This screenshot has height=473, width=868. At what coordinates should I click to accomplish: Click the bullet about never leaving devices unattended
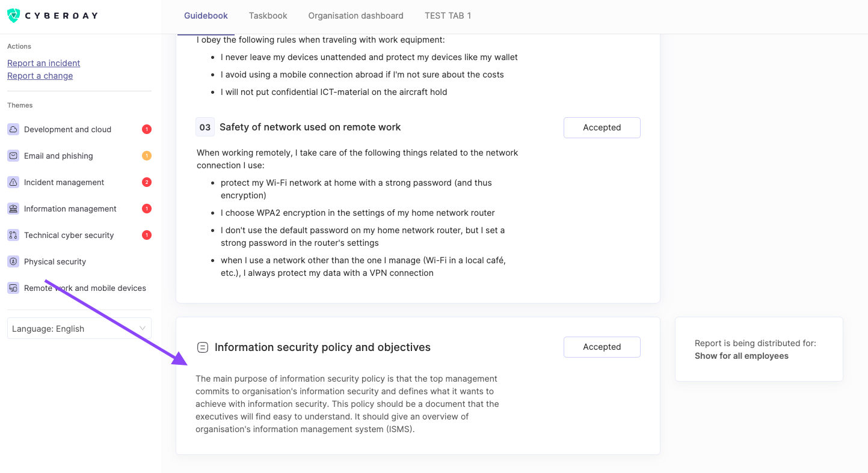coord(369,57)
